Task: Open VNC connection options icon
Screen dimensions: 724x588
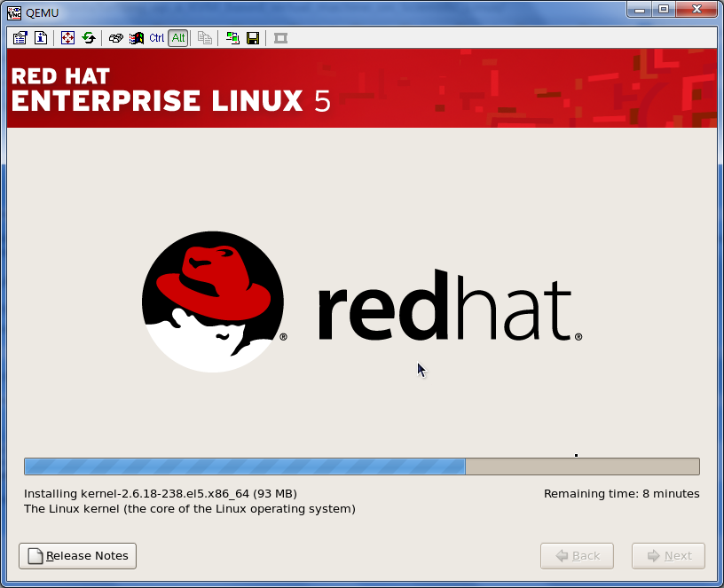Action: pyautogui.click(x=20, y=38)
